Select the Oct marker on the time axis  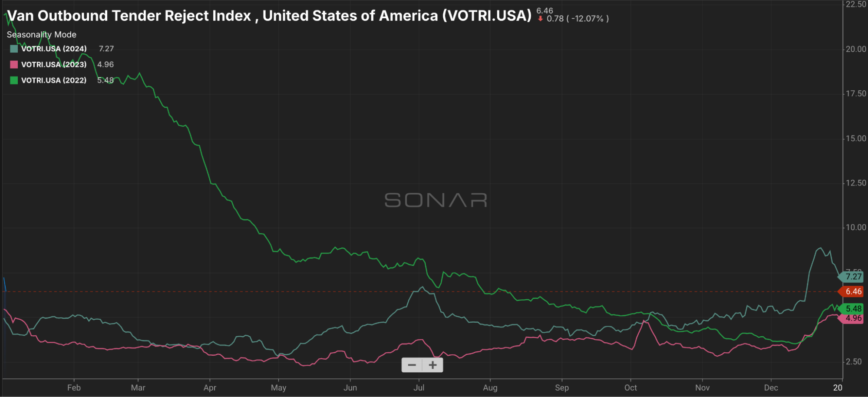[x=630, y=387]
